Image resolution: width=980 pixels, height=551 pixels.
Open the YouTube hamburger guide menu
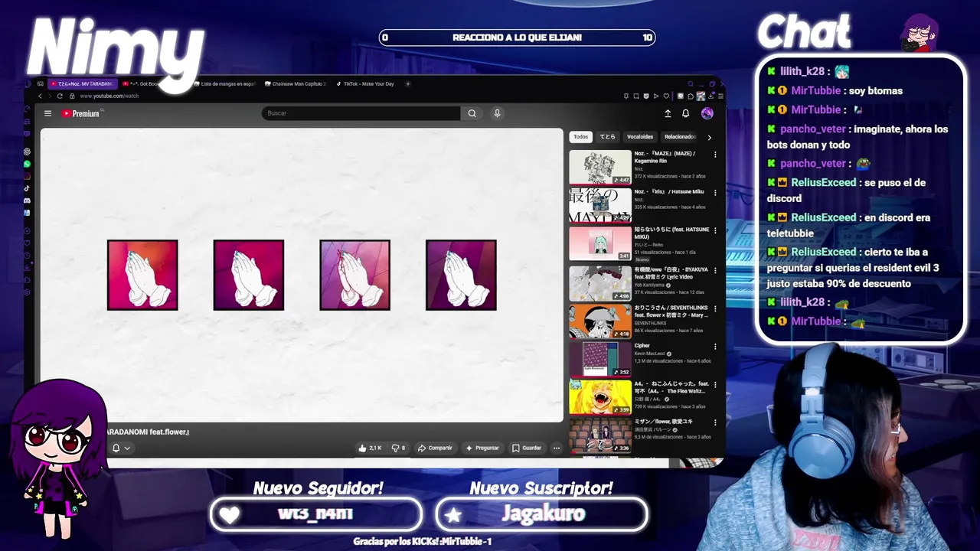click(x=47, y=113)
